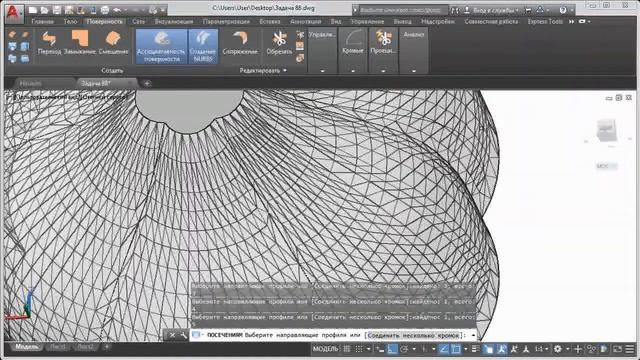The image size is (640, 360).
Task: Toggle Ассоциативность поверхности button
Action: [x=161, y=46]
